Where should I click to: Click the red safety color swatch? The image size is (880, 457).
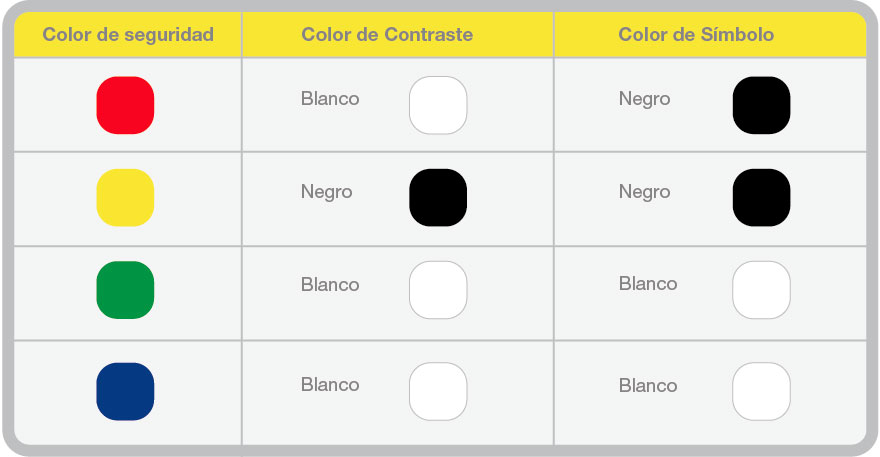click(x=125, y=105)
